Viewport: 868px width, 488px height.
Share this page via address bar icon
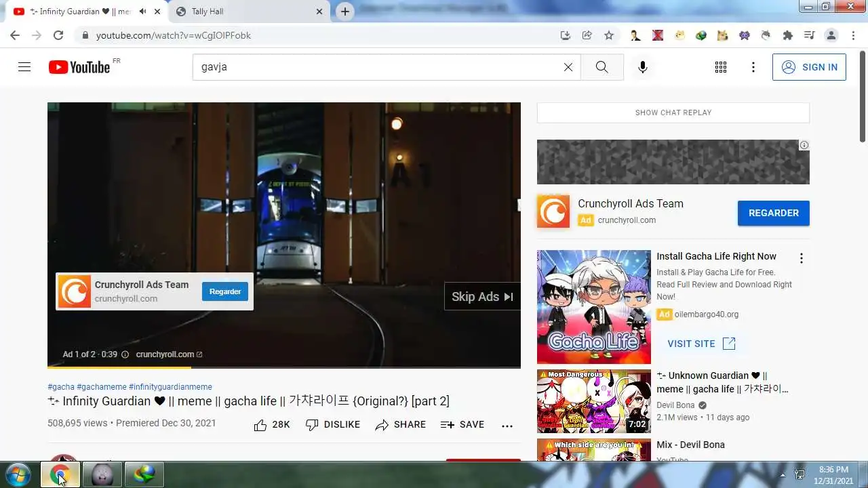click(x=587, y=35)
